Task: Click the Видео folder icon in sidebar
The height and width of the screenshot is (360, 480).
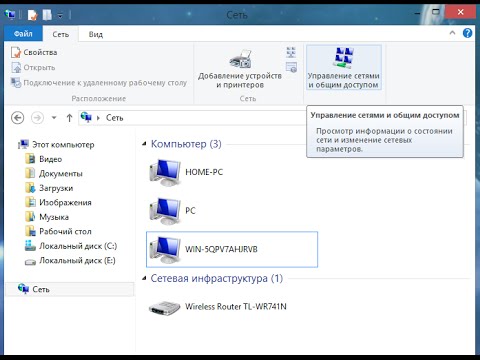Action: point(30,159)
